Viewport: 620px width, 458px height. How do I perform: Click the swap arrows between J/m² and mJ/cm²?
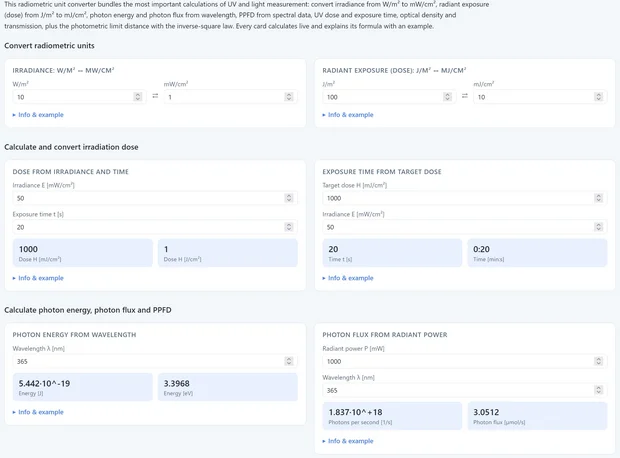point(465,96)
